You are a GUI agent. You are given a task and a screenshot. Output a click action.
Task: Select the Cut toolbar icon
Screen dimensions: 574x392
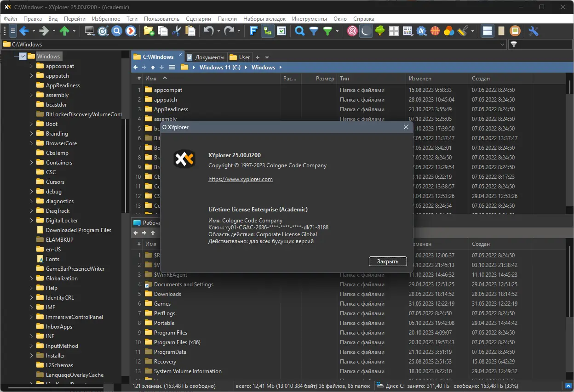click(178, 31)
